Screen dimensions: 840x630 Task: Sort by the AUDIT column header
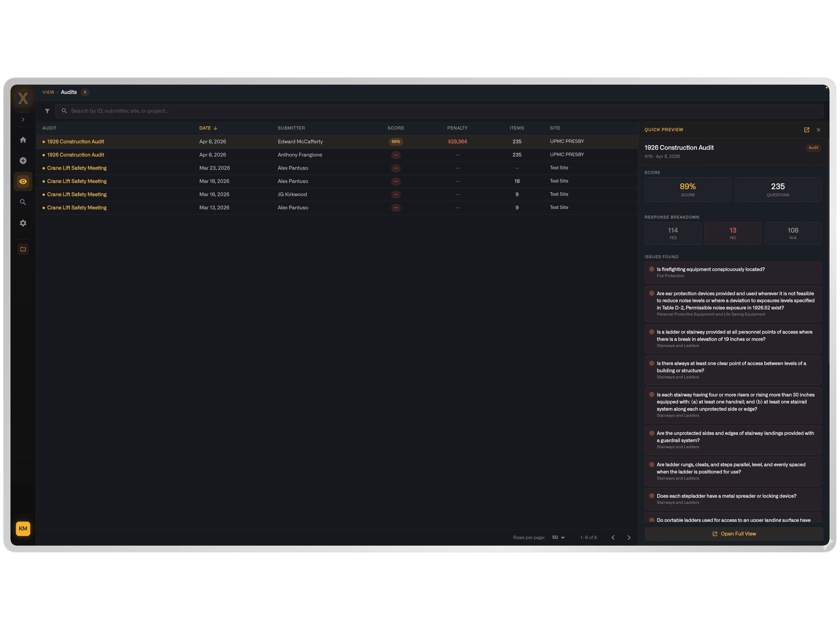pos(49,128)
